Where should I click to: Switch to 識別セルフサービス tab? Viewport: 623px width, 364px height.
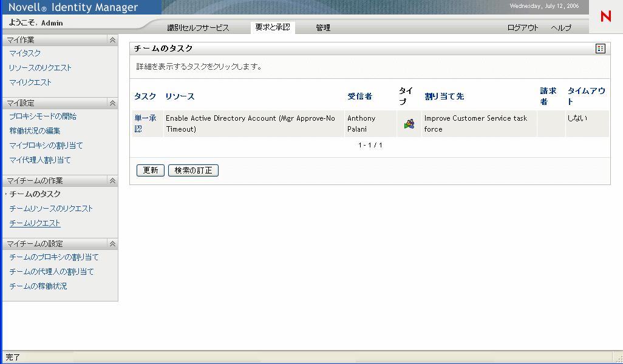point(199,28)
